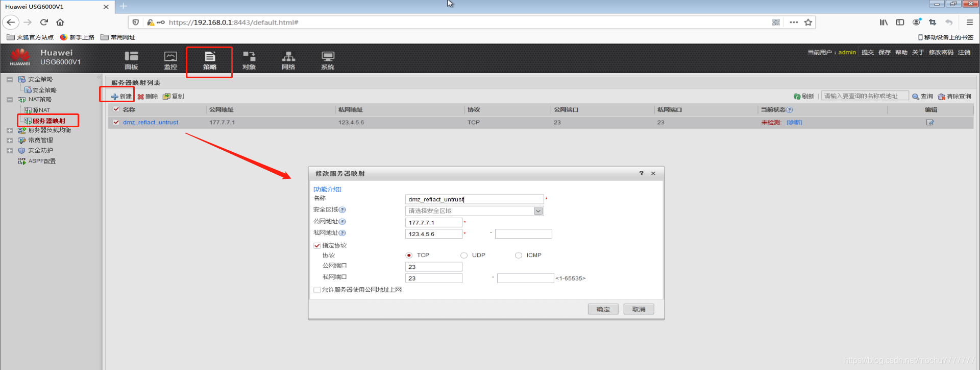The height and width of the screenshot is (370, 980).
Task: Open the 面板 dashboard section
Action: 131,60
